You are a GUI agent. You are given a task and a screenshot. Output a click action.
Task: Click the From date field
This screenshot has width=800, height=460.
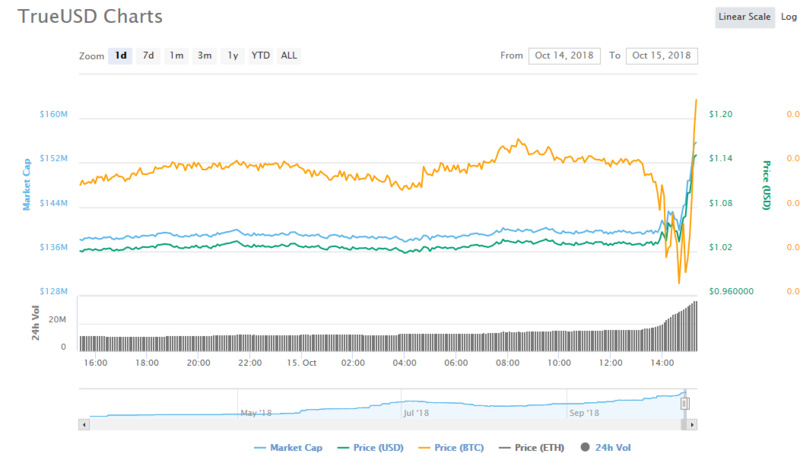point(564,56)
